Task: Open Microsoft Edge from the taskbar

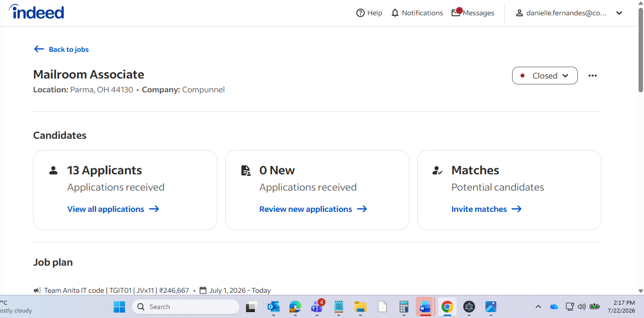Action: click(x=295, y=307)
